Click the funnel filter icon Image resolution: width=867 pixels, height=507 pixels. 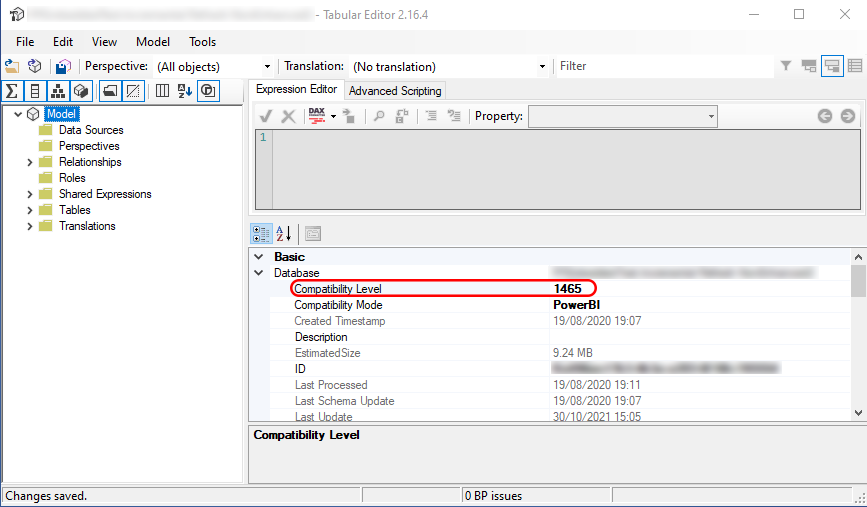pos(785,66)
